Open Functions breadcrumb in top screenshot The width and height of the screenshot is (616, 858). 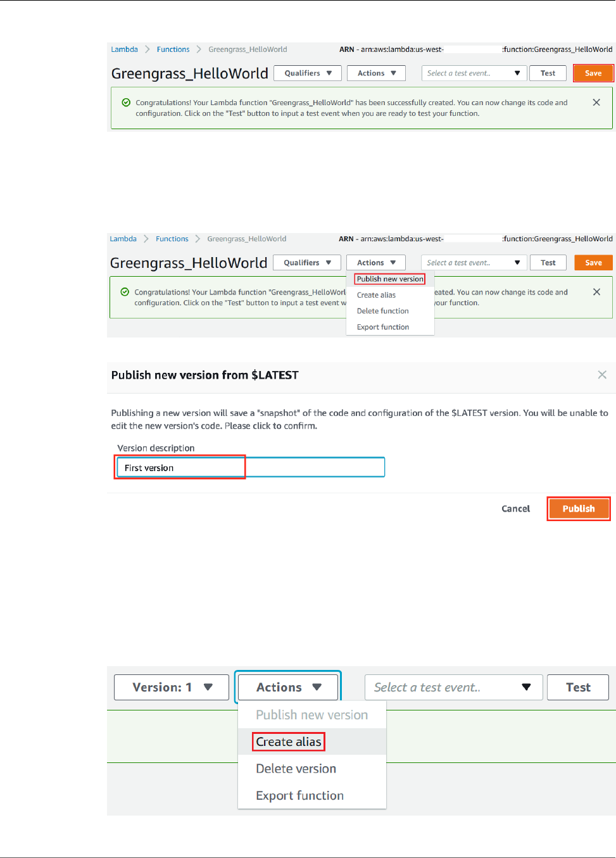pos(173,49)
